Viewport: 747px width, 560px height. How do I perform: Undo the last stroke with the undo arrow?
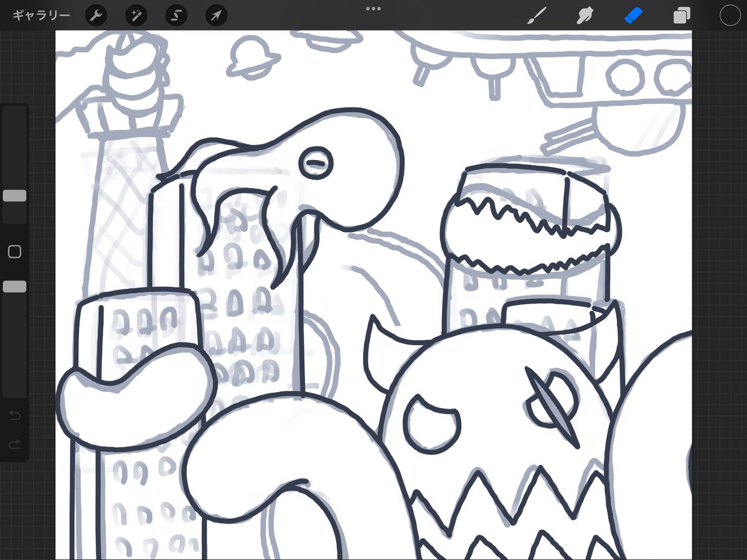click(14, 414)
